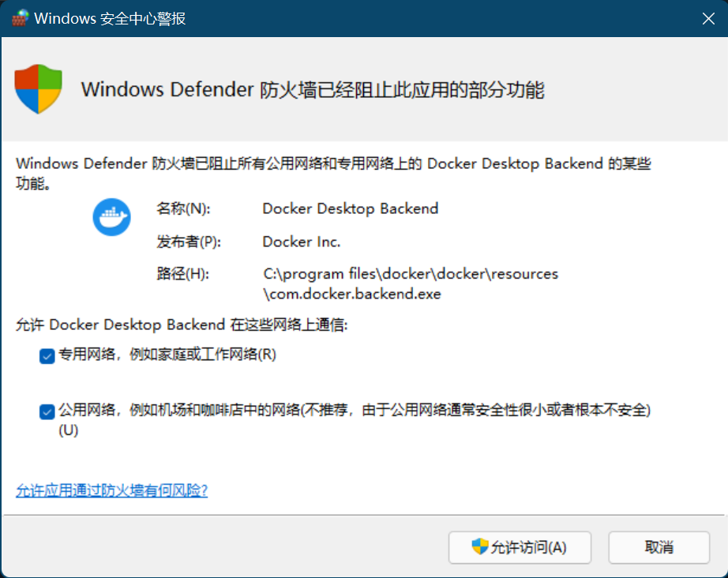The height and width of the screenshot is (578, 728).
Task: Click the 专用网络，例如家庭或工作网络(R) label
Action: (167, 355)
